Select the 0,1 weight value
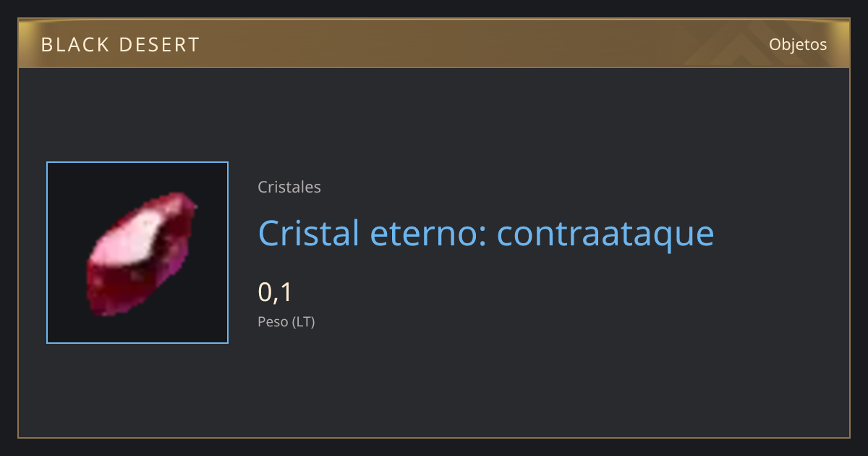 pyautogui.click(x=275, y=292)
